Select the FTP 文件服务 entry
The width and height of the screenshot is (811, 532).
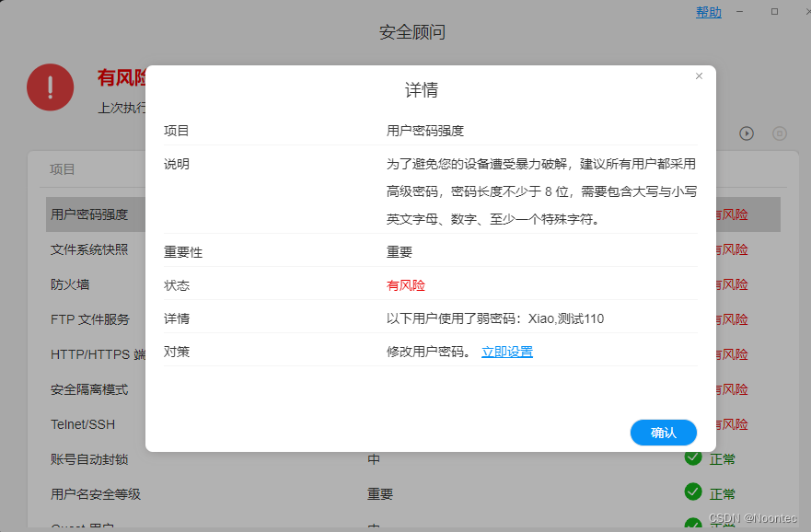90,319
